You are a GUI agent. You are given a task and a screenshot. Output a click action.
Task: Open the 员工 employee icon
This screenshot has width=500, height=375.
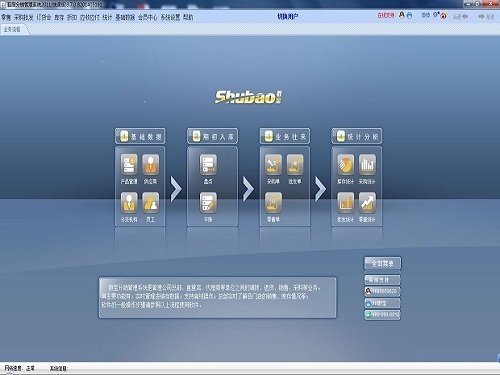(x=150, y=203)
